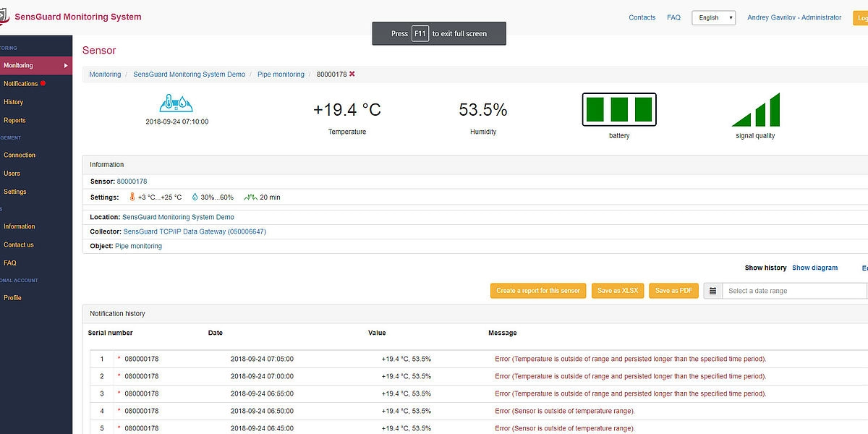Viewport: 868px width, 434px height.
Task: Open Settings in the sidebar
Action: pos(14,192)
